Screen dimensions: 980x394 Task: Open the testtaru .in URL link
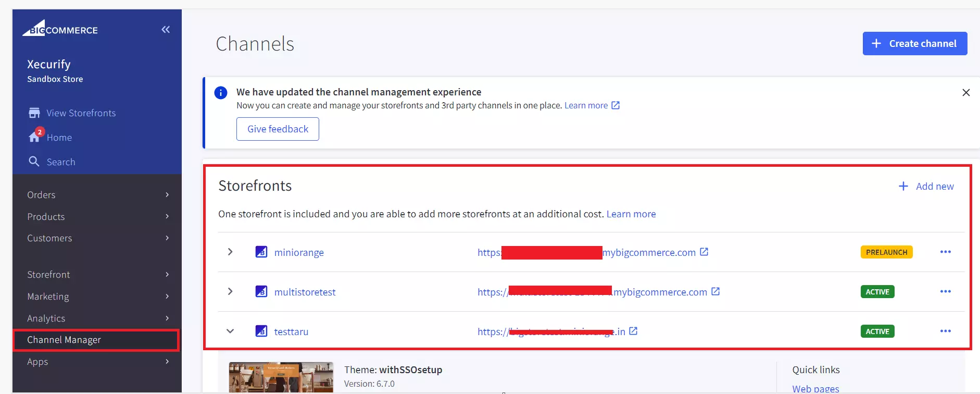[x=551, y=331]
